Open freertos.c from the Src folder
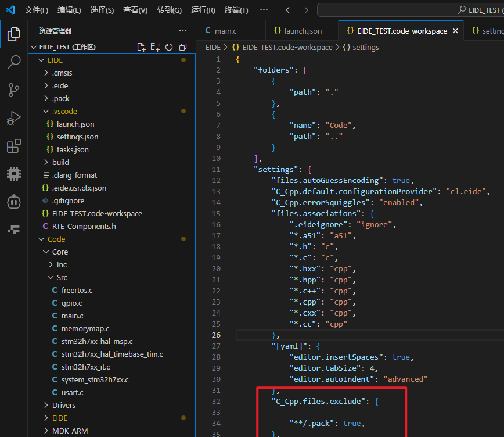Screen dimensions: 504x437 (x=77, y=290)
